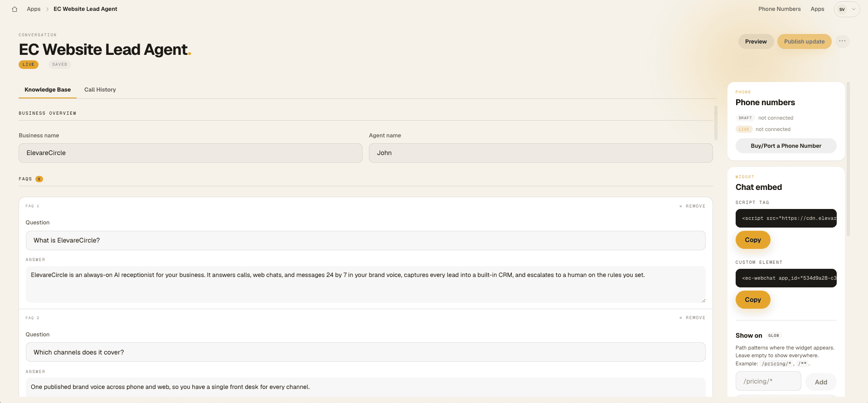This screenshot has width=868, height=403.
Task: Edit the Agent name field John
Action: [541, 153]
